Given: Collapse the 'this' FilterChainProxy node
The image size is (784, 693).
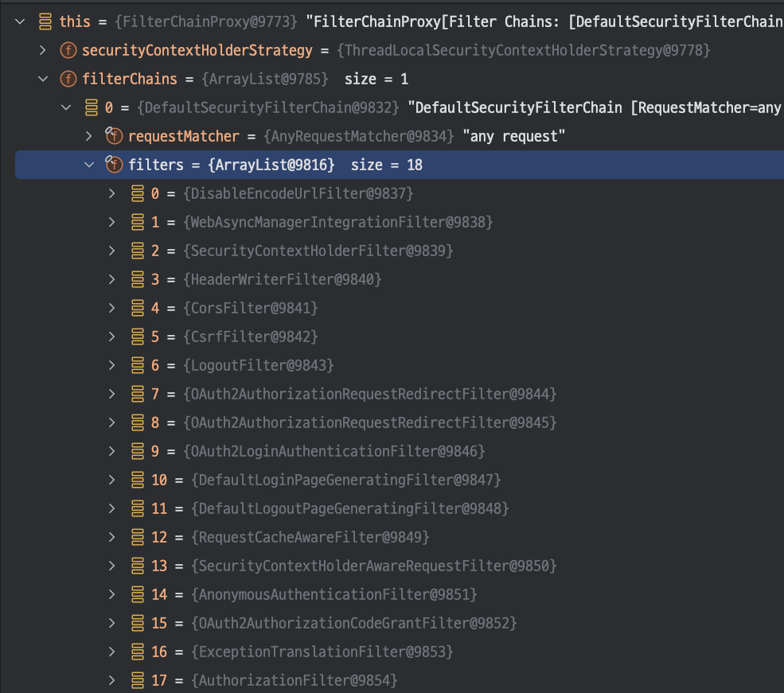Looking at the screenshot, I should [x=20, y=21].
